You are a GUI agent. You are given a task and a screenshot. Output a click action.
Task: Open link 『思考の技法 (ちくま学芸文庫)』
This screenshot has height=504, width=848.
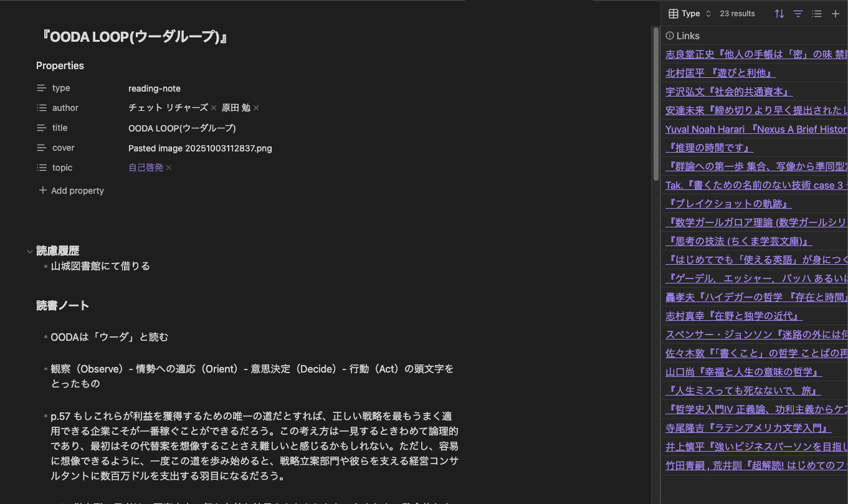[739, 241]
